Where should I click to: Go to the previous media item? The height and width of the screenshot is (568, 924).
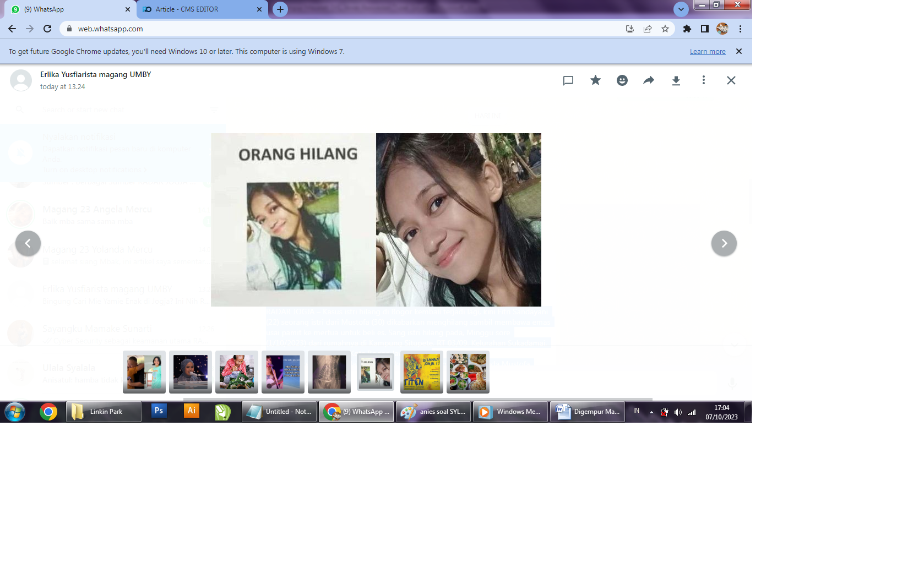(x=28, y=243)
